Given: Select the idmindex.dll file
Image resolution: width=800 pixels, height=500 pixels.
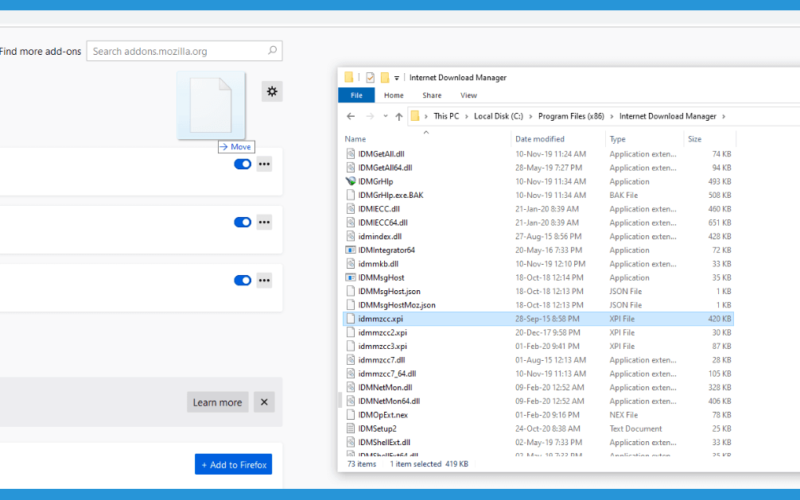Looking at the screenshot, I should (x=380, y=236).
